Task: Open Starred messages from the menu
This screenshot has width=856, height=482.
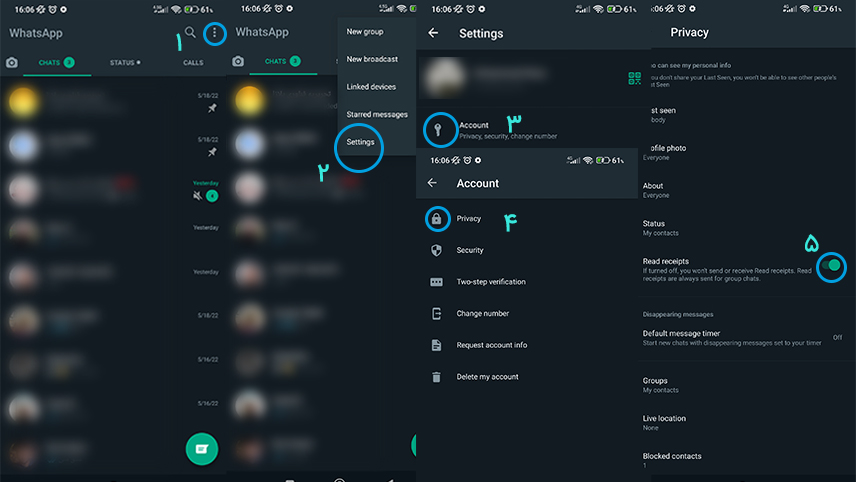Action: click(377, 115)
